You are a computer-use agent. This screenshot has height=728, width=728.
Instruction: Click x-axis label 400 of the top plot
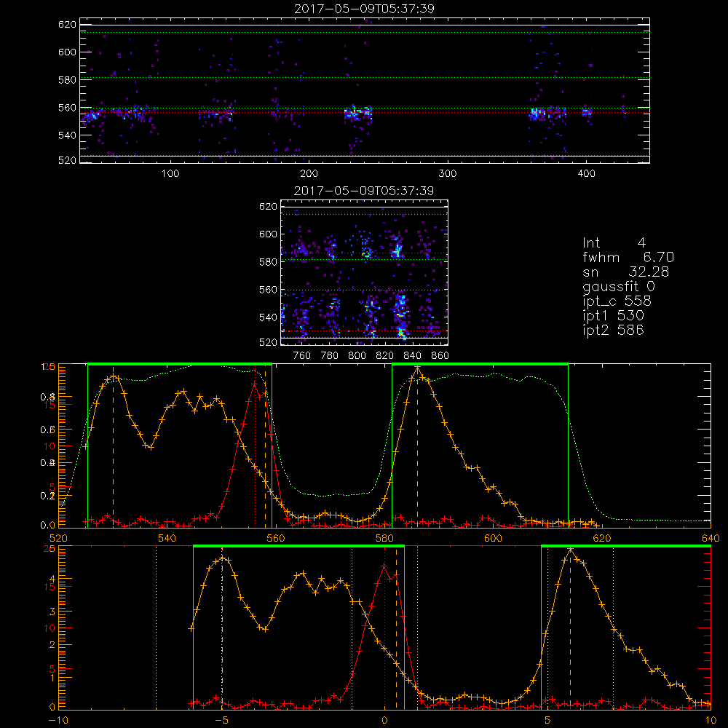pyautogui.click(x=586, y=174)
